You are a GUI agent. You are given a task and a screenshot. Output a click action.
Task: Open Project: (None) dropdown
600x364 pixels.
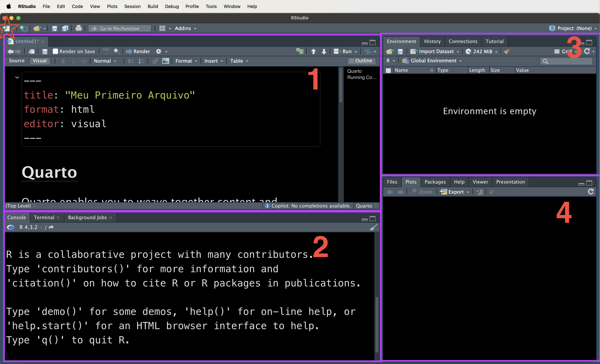pyautogui.click(x=573, y=28)
